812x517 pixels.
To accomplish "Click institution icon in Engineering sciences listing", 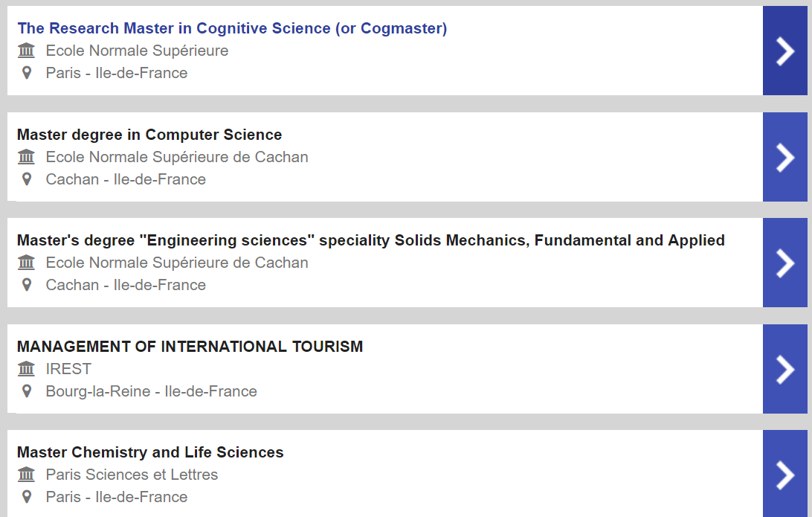I will (x=27, y=263).
